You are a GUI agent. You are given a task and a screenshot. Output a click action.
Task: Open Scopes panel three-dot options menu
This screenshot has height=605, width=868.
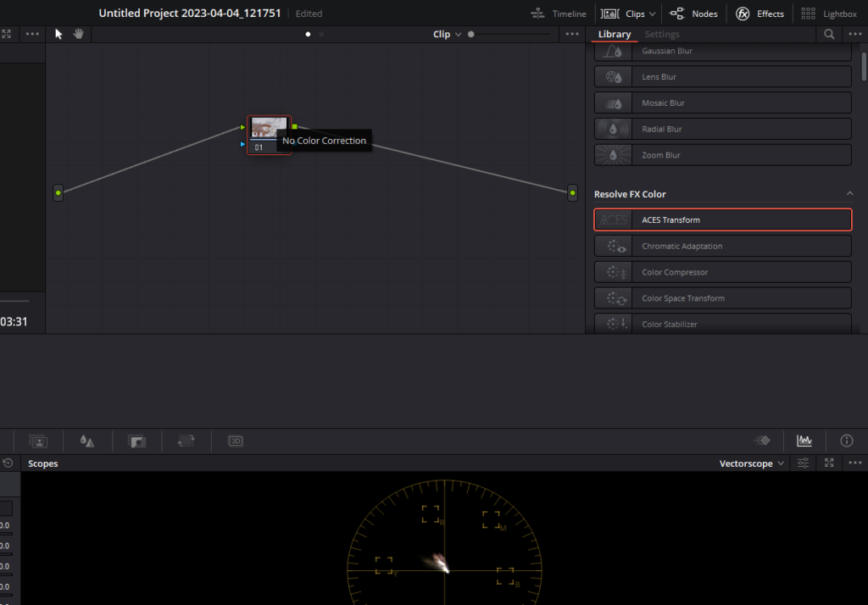pos(854,463)
